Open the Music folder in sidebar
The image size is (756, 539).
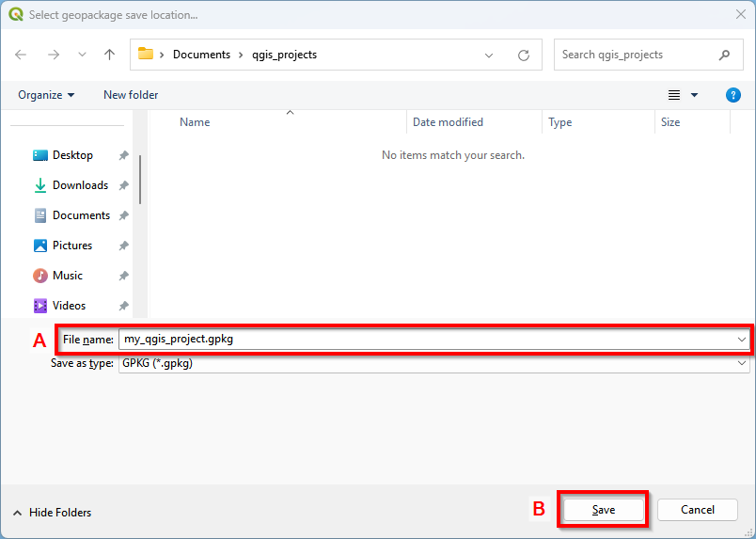coord(67,276)
